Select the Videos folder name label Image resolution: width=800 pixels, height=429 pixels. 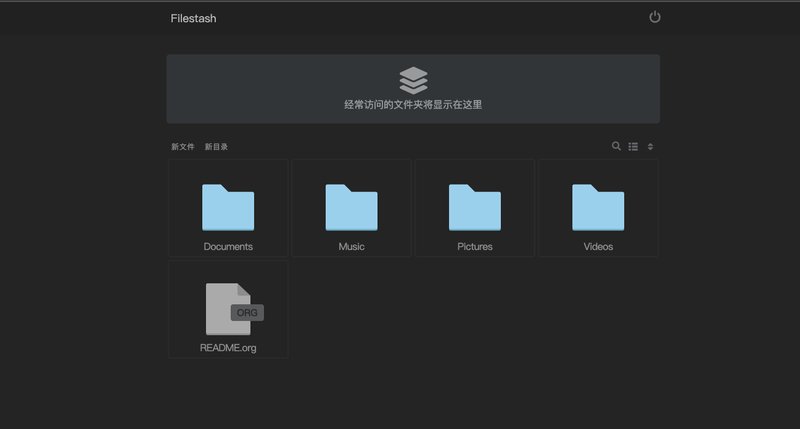tap(598, 246)
